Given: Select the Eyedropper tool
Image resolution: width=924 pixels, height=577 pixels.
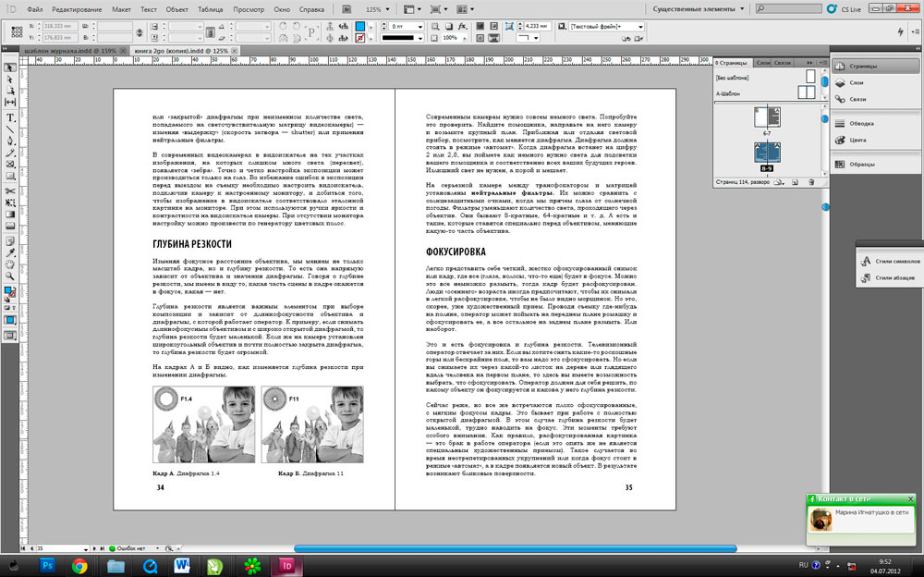Looking at the screenshot, I should (10, 239).
